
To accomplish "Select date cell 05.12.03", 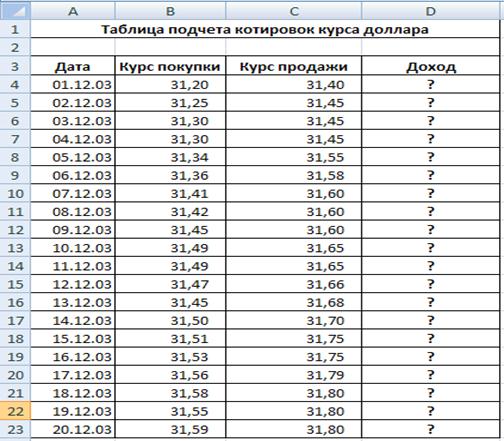I will tap(73, 157).
